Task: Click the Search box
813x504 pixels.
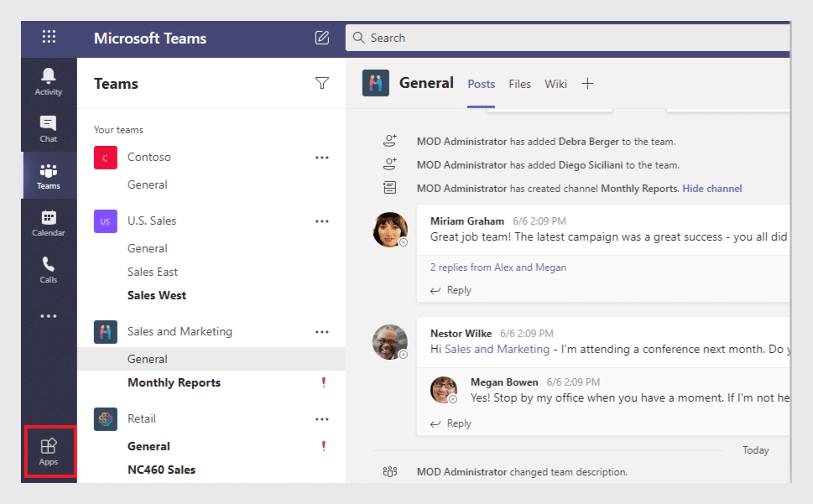Action: tap(568, 38)
